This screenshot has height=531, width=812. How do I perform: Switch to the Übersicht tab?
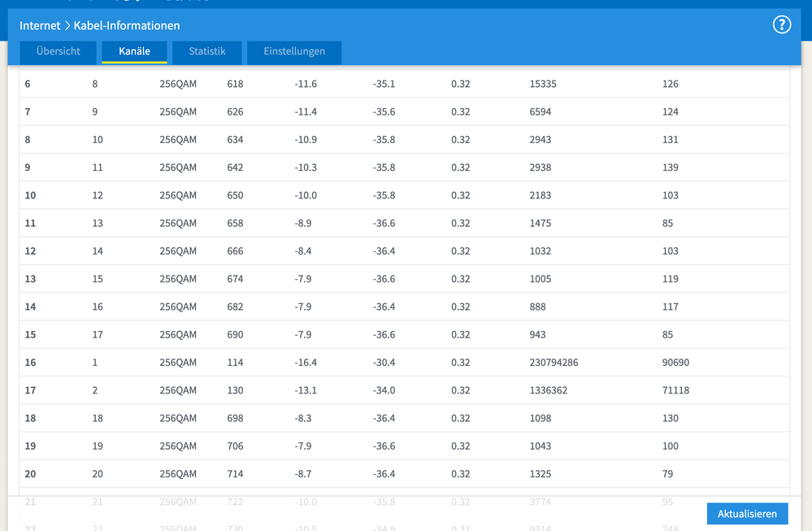(58, 51)
